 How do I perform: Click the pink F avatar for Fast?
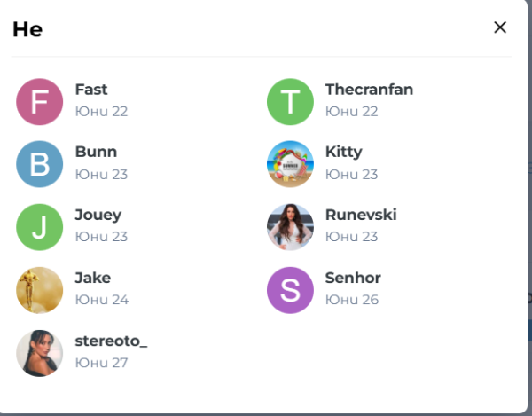pyautogui.click(x=40, y=101)
